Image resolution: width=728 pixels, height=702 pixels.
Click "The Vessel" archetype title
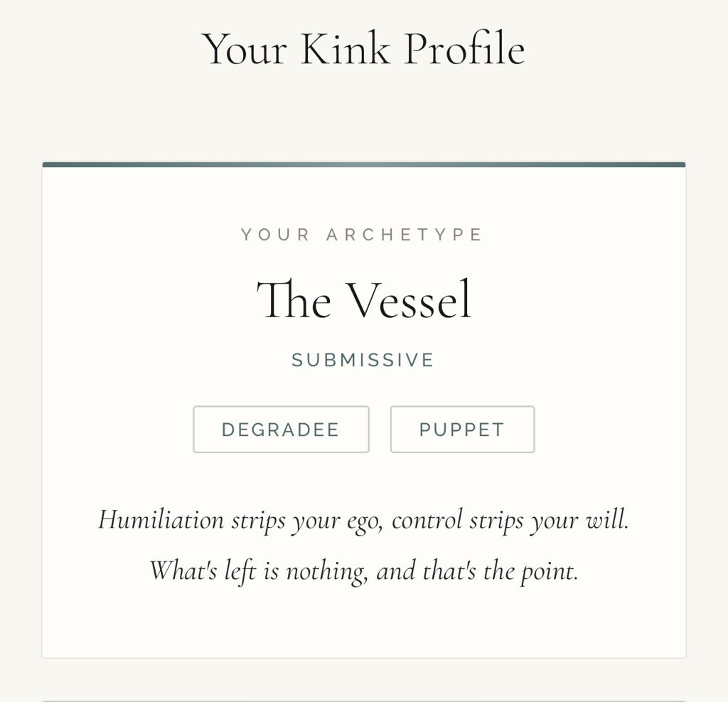(363, 299)
